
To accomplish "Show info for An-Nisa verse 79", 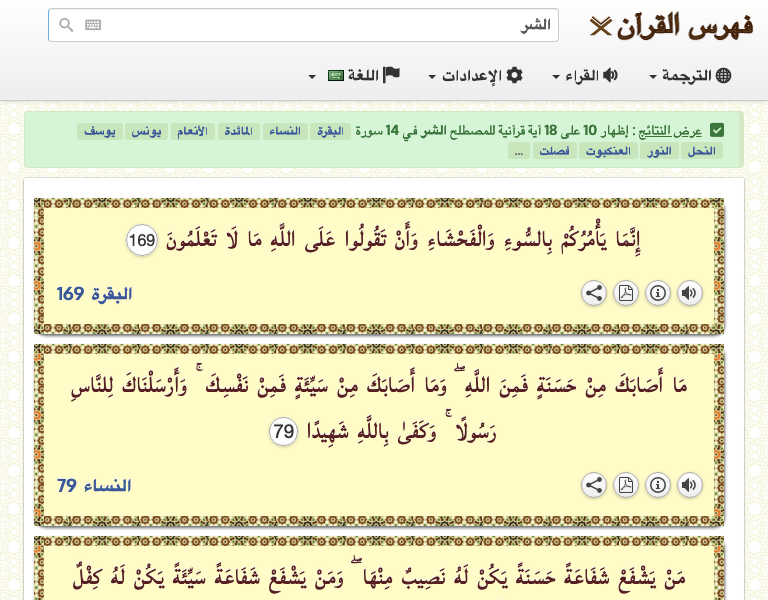I will click(x=657, y=485).
